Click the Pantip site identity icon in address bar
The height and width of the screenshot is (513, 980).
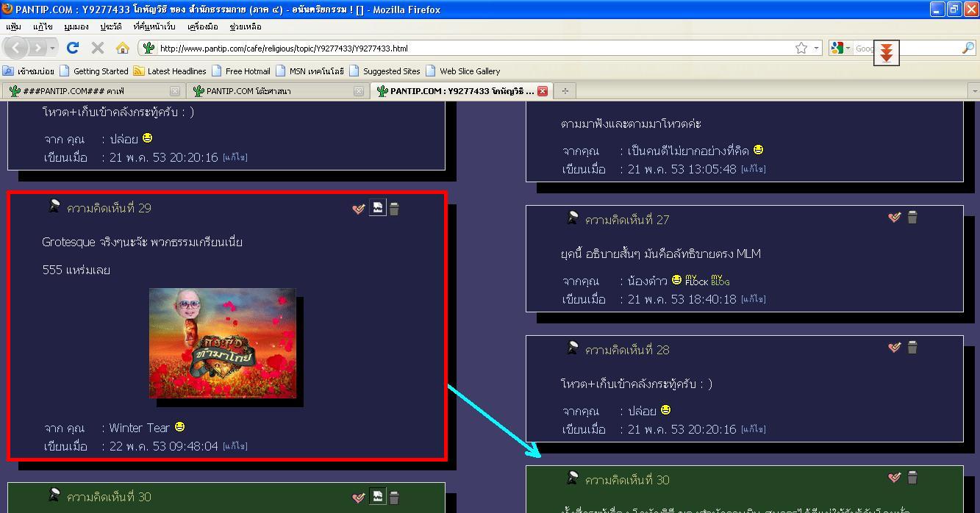coord(149,48)
